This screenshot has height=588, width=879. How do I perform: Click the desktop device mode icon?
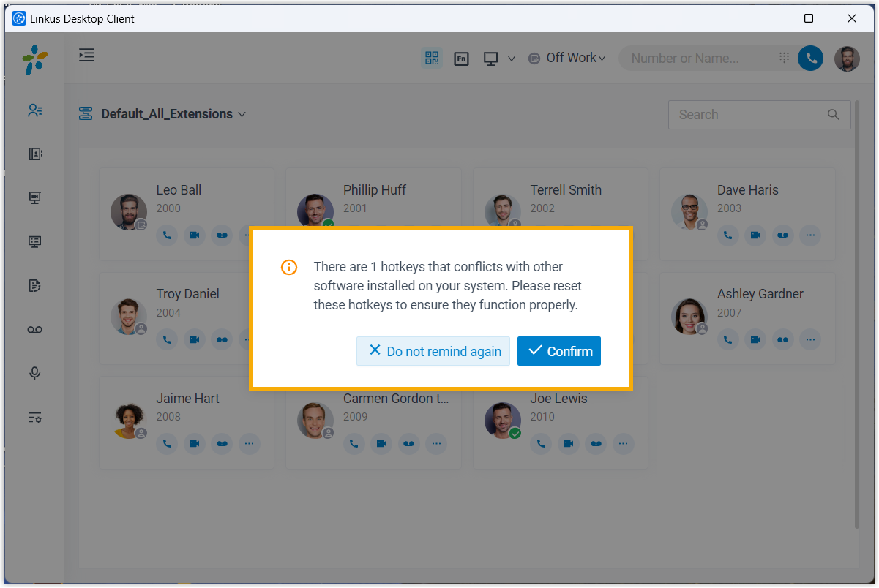491,59
